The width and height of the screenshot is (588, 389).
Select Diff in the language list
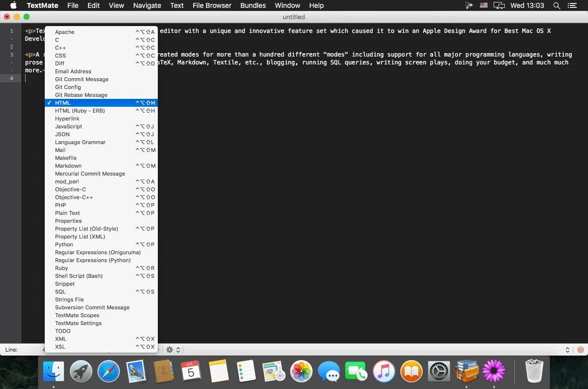pos(101,63)
